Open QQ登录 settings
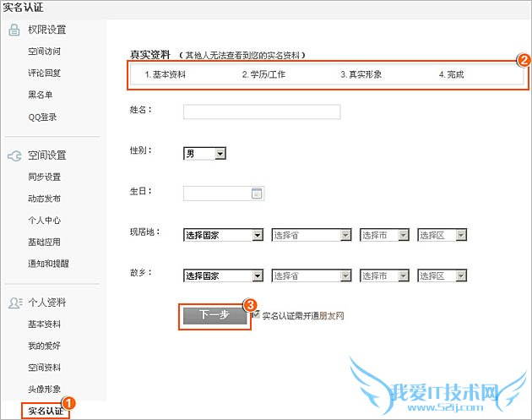532x420 pixels. [x=42, y=117]
